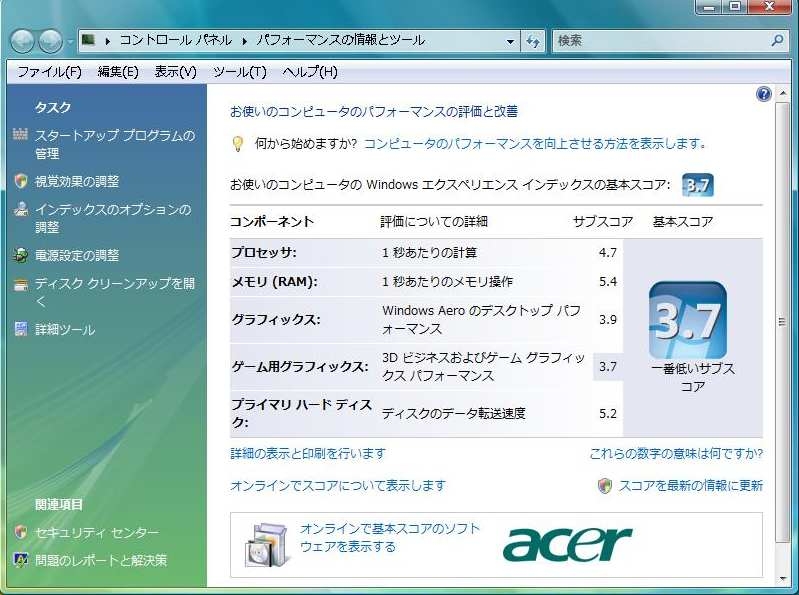The width and height of the screenshot is (799, 595).
Task: Click the プライマリ ハード ディスク: row label
Action: [x=301, y=413]
